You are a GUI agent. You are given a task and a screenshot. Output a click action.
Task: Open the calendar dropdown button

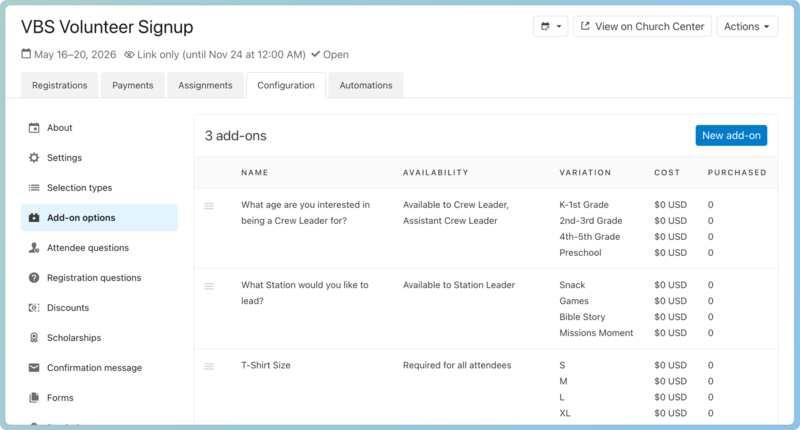(x=551, y=27)
